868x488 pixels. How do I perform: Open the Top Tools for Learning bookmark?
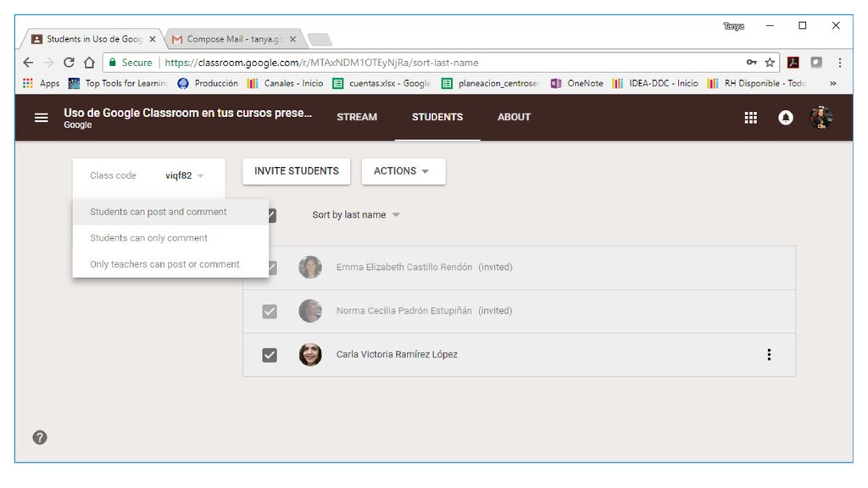(x=117, y=83)
